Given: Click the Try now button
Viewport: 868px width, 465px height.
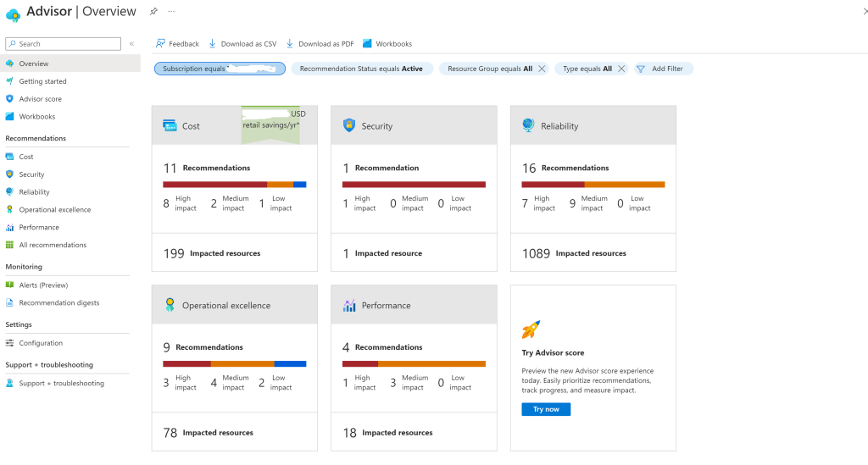Looking at the screenshot, I should click(546, 409).
